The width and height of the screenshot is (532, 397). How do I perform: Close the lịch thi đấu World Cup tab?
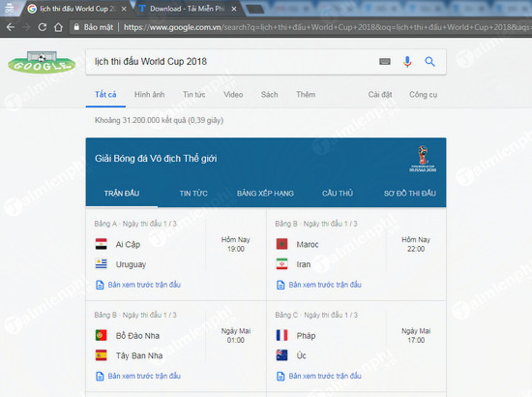point(124,9)
